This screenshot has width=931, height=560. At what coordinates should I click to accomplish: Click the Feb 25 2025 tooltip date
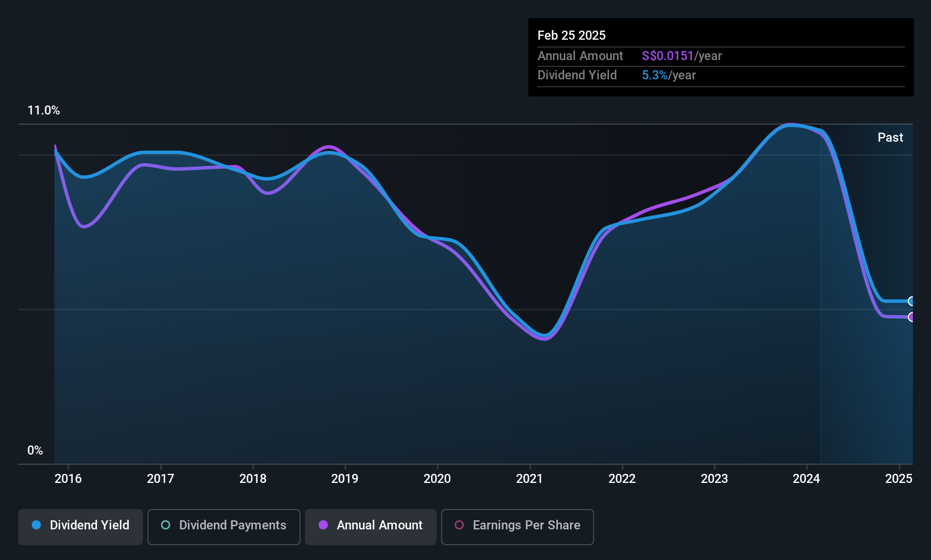(572, 35)
